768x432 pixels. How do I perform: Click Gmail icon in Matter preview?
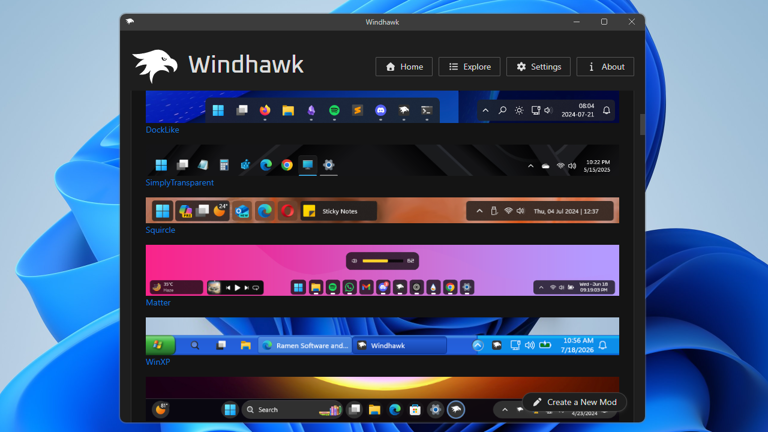(366, 288)
